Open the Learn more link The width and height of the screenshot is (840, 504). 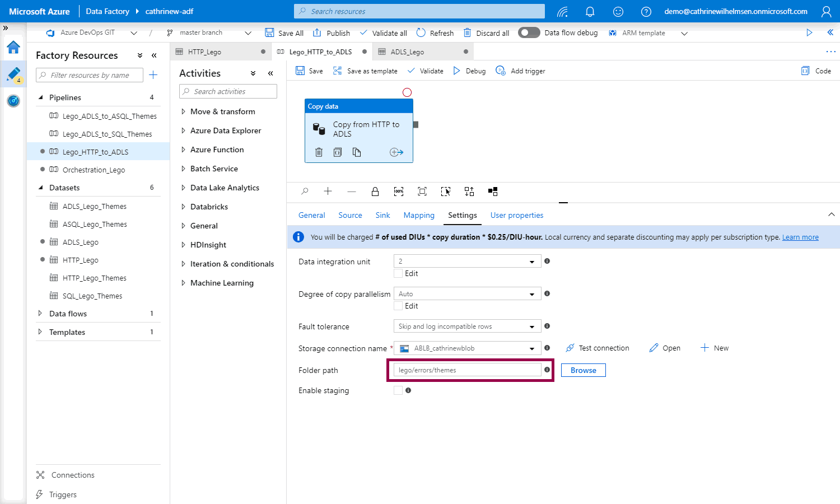tap(800, 237)
